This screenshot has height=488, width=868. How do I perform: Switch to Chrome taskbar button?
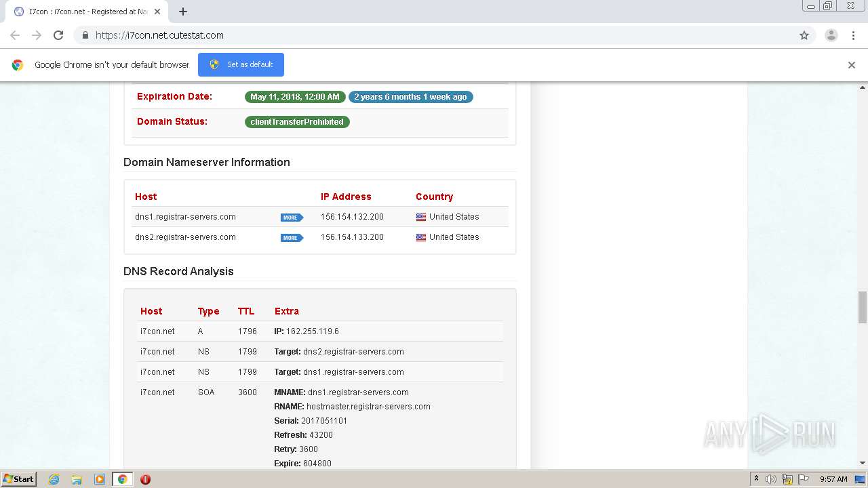[x=122, y=479]
